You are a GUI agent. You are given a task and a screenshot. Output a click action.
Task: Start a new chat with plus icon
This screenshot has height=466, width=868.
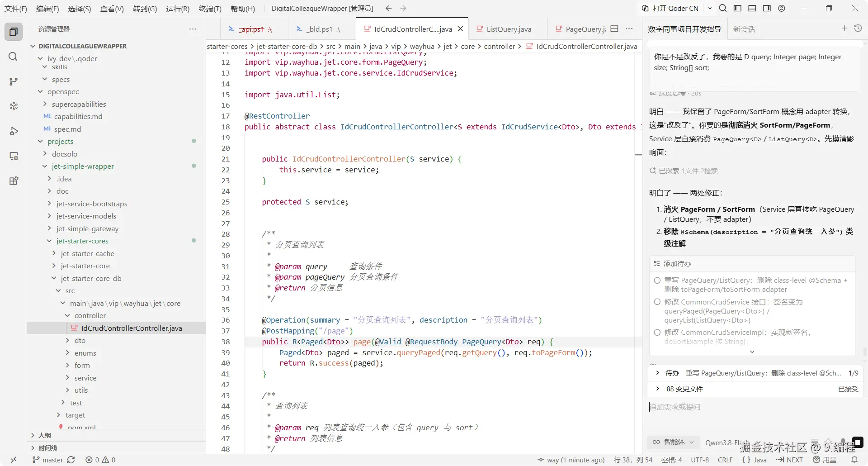844,29
